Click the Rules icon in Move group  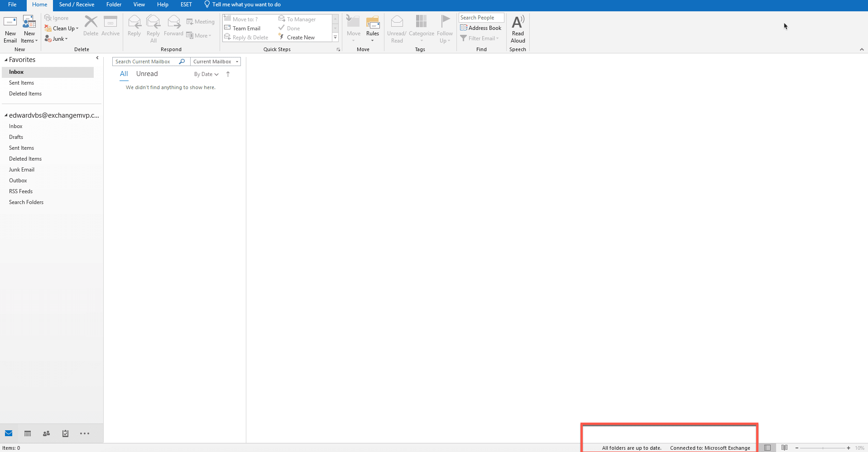point(372,27)
